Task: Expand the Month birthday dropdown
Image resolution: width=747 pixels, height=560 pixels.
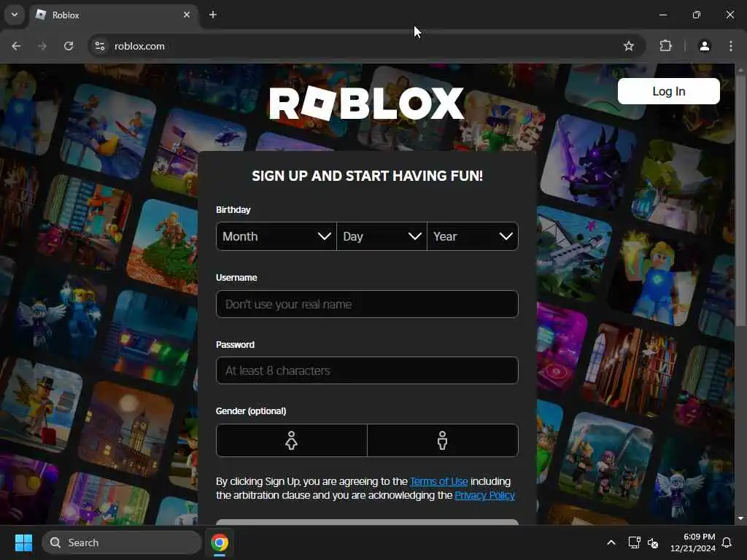Action: pos(276,236)
